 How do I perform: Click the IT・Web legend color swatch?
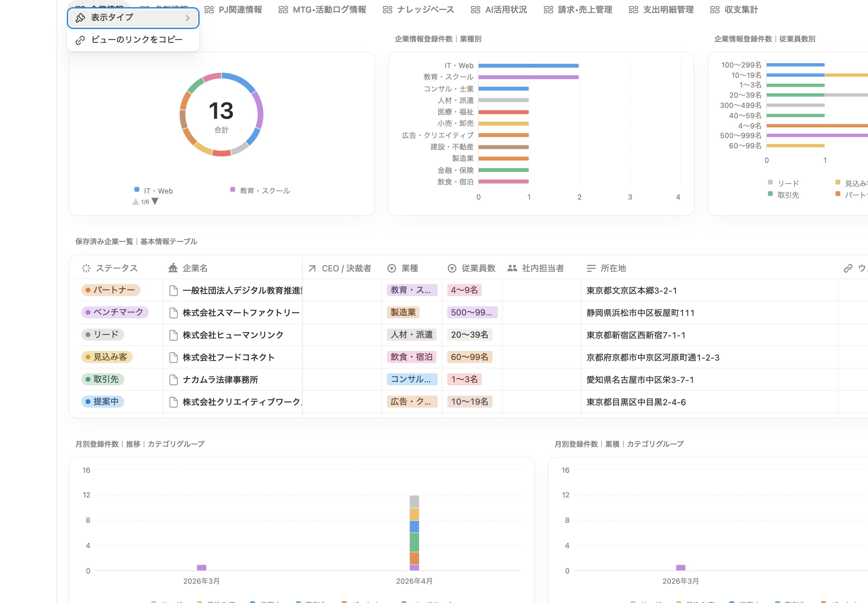tap(137, 190)
